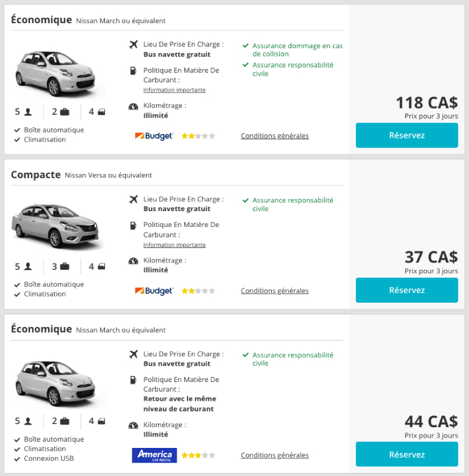
Task: Reserve the 44 CA$ America car
Action: 407,455
